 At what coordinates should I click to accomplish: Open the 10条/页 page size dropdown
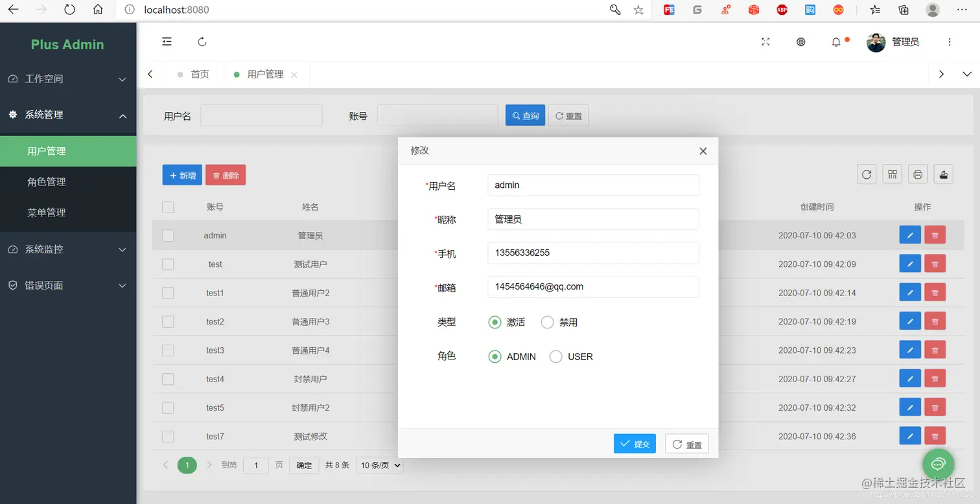(x=380, y=465)
